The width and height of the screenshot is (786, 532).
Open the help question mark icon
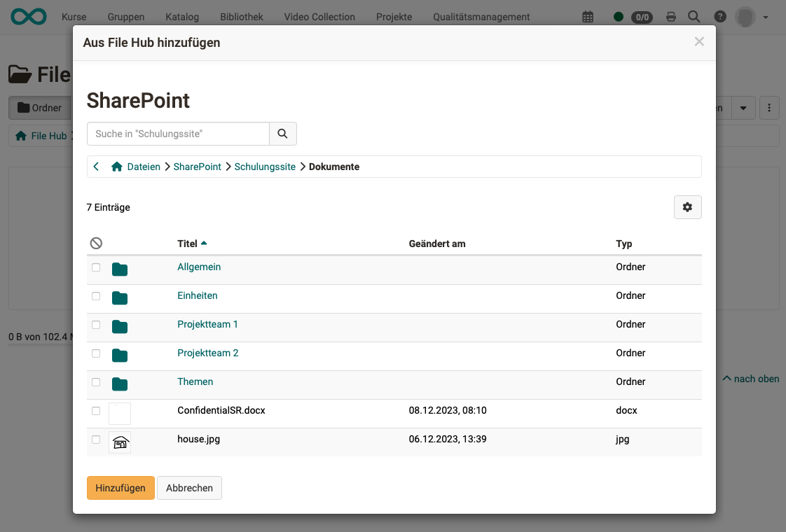pyautogui.click(x=719, y=16)
